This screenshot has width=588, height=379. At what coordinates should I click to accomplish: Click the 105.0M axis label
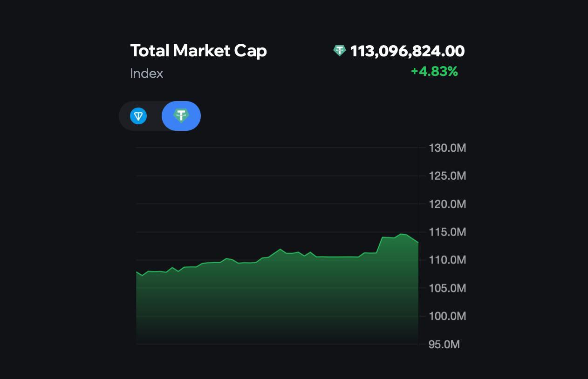[447, 289]
